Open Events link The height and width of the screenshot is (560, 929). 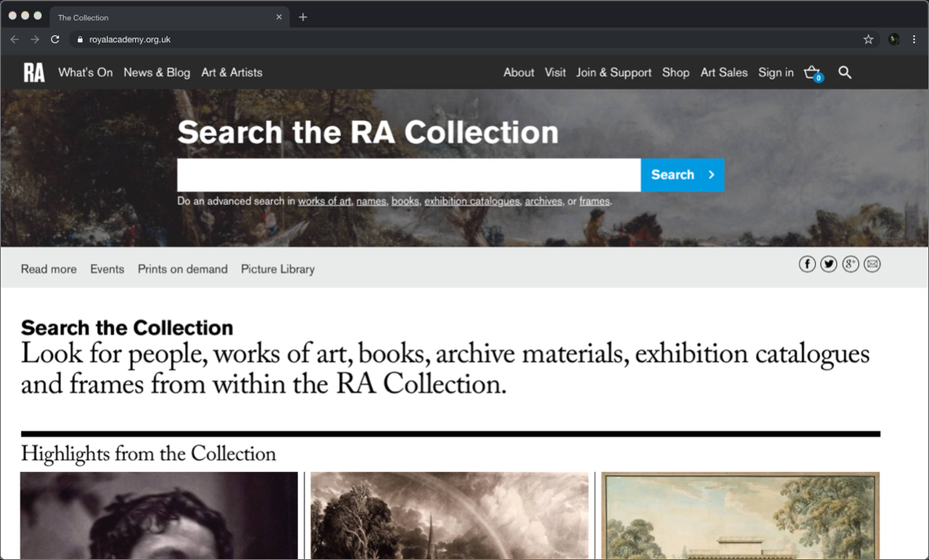coord(107,269)
